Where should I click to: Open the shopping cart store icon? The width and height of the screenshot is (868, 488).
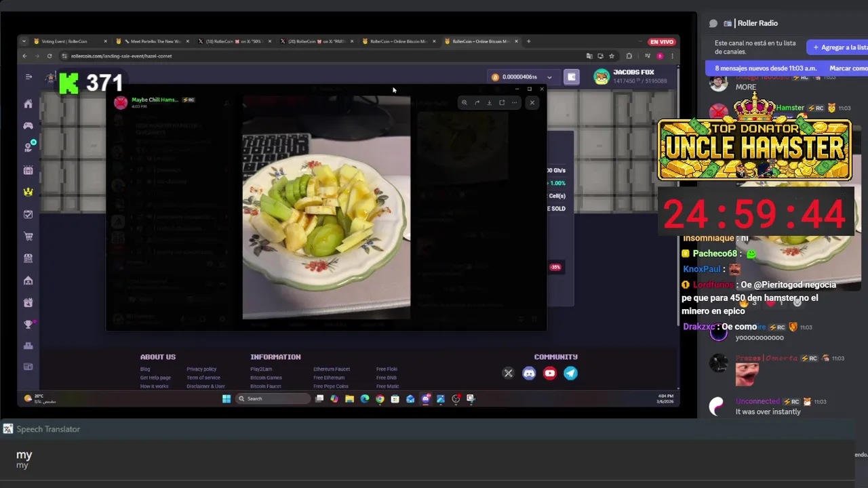(x=28, y=237)
